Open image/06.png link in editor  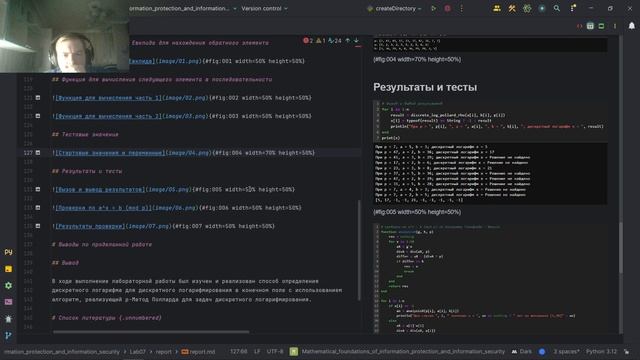pos(176,208)
